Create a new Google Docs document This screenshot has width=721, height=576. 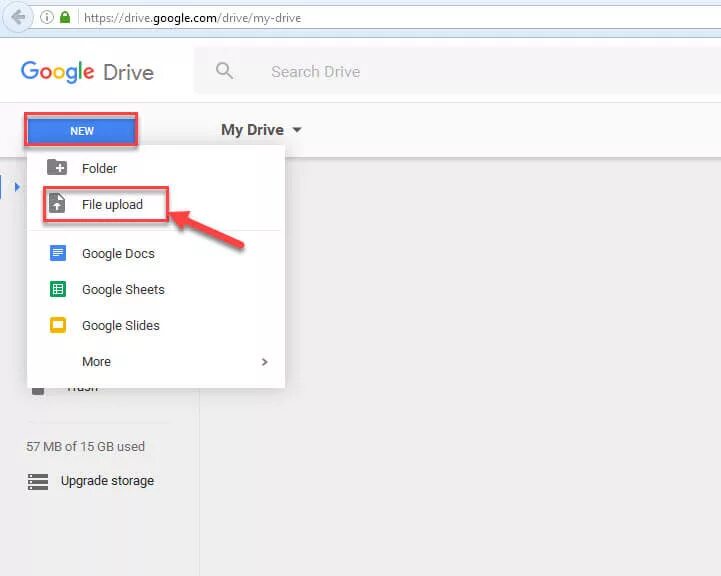[x=156, y=253]
